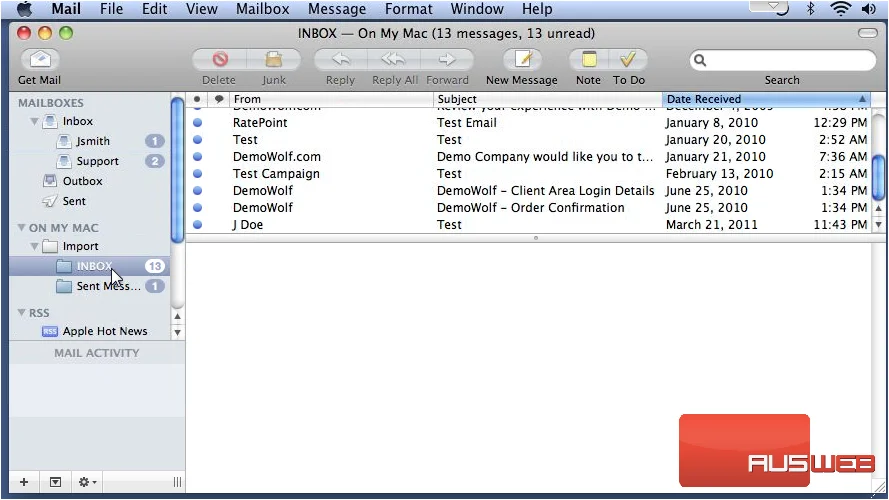Open the Wi-Fi status icon

[840, 9]
